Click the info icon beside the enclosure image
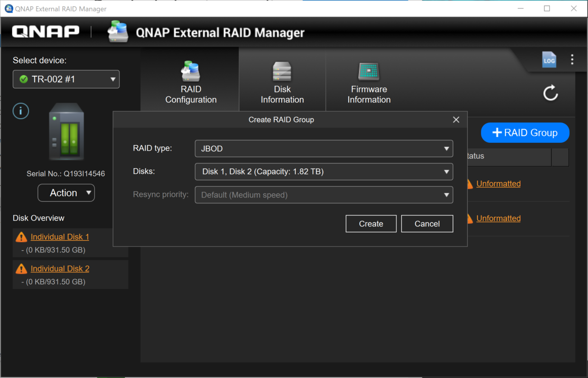This screenshot has height=378, width=588. pos(20,111)
